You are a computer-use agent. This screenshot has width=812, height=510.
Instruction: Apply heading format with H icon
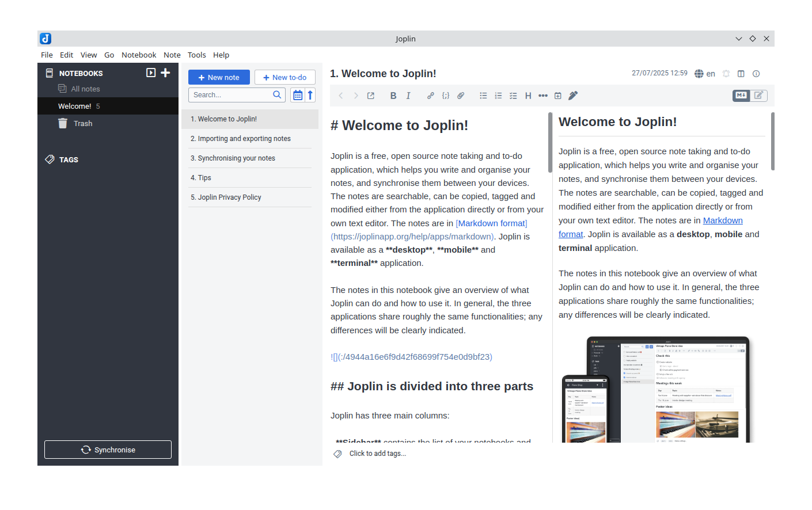click(x=528, y=96)
